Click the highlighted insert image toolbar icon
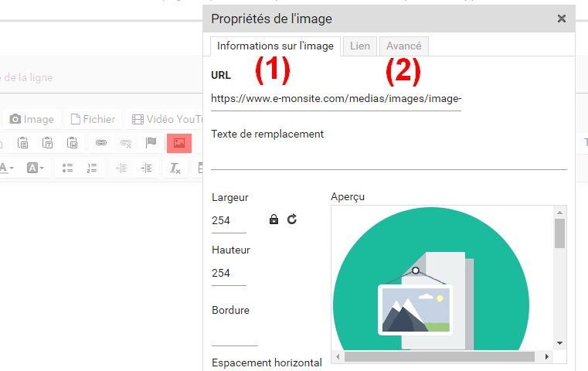The image size is (588, 371). [x=179, y=143]
